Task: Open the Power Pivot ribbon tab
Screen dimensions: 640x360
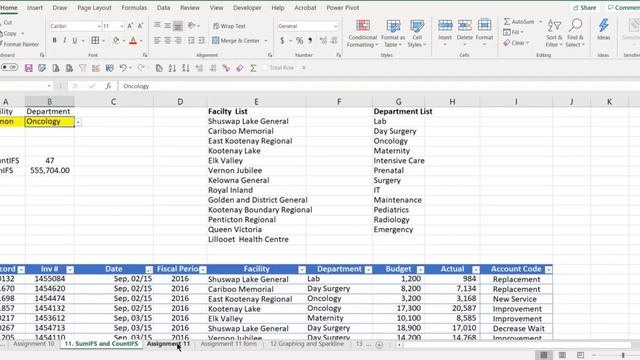Action: (x=342, y=8)
